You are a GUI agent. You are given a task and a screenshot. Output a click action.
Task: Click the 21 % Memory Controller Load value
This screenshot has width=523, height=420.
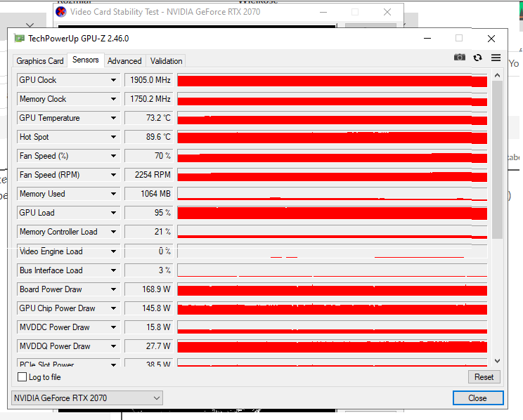coord(149,232)
